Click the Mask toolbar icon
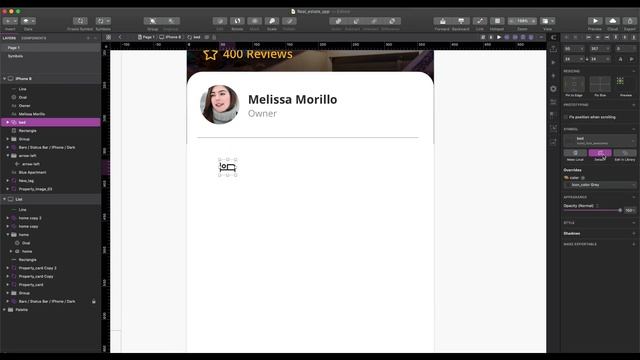The height and width of the screenshot is (360, 640). click(x=254, y=21)
